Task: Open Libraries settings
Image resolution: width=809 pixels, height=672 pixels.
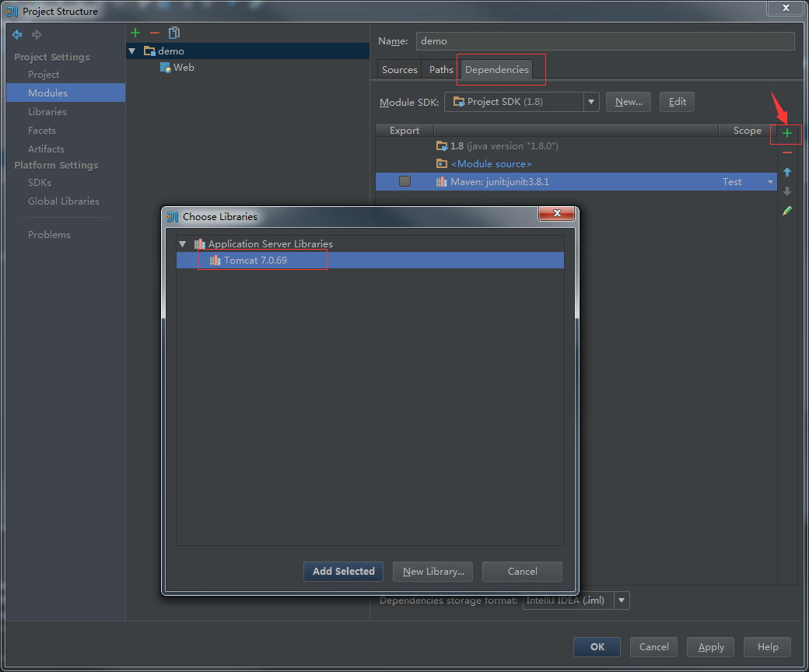Action: [x=47, y=111]
